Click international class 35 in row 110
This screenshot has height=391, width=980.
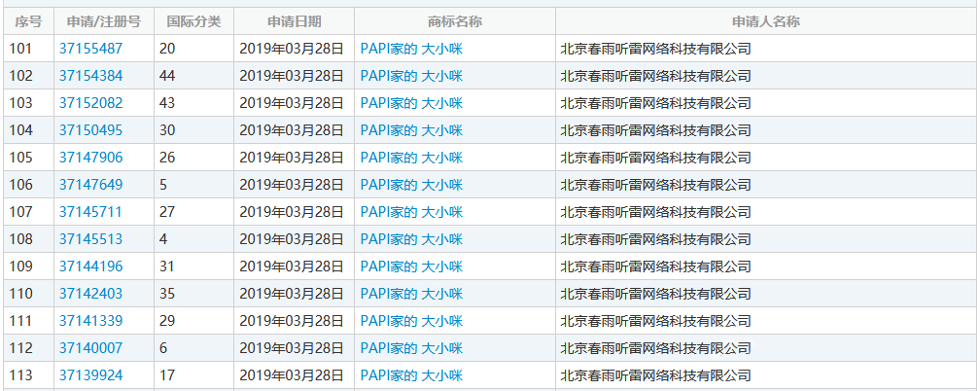167,294
